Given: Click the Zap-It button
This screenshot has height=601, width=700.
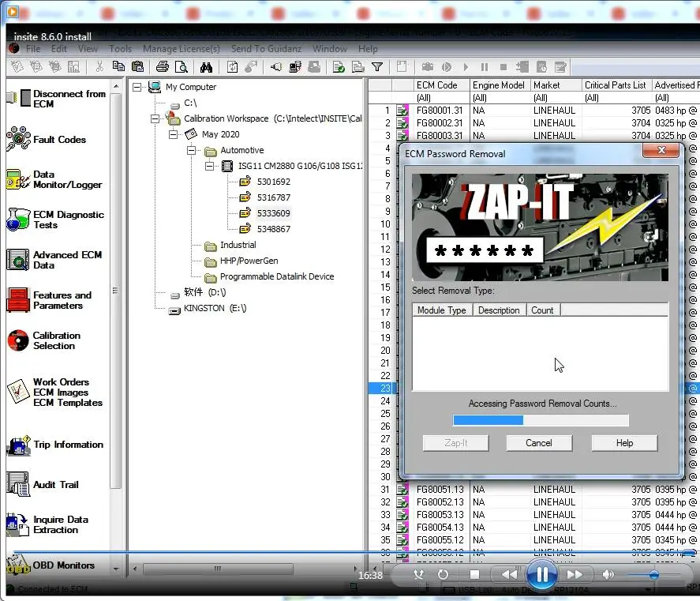Looking at the screenshot, I should pyautogui.click(x=456, y=443).
